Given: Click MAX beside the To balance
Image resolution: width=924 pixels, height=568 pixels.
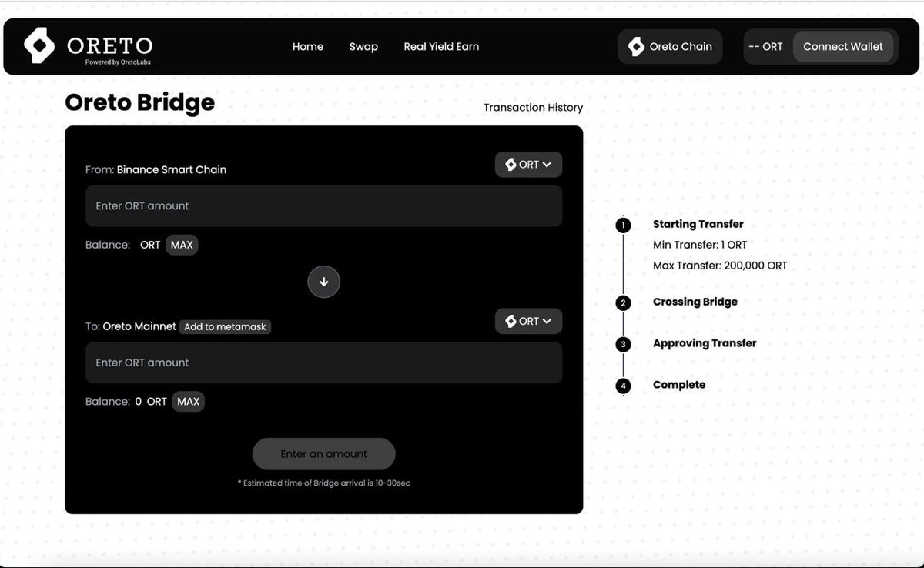Looking at the screenshot, I should click(x=188, y=402).
